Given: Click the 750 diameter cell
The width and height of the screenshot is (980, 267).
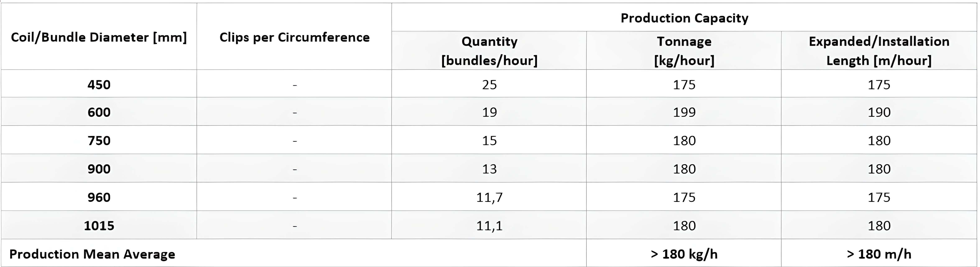Looking at the screenshot, I should (x=99, y=141).
